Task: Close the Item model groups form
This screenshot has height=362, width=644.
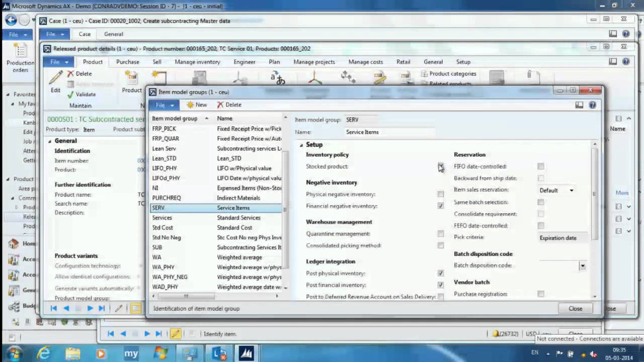Action: click(575, 308)
